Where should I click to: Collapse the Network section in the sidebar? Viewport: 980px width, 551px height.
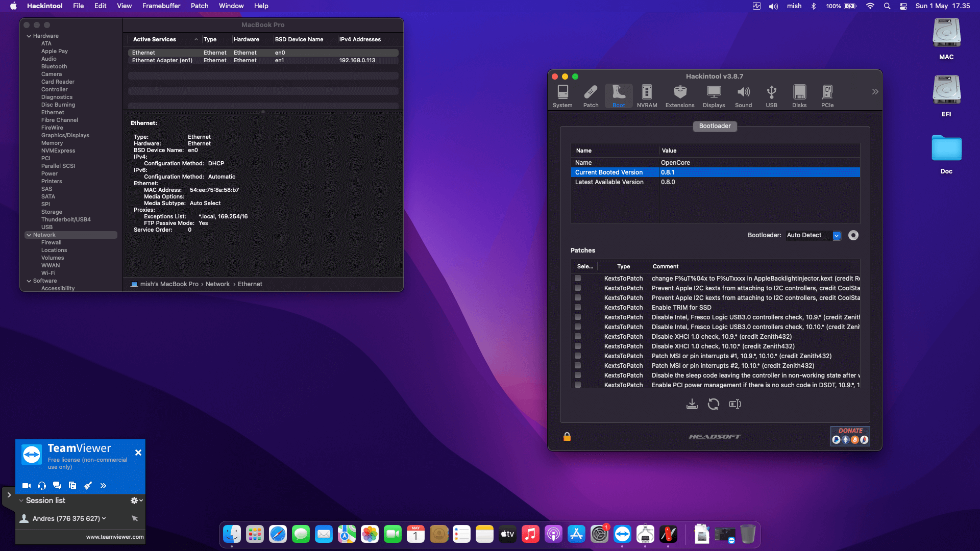tap(29, 235)
